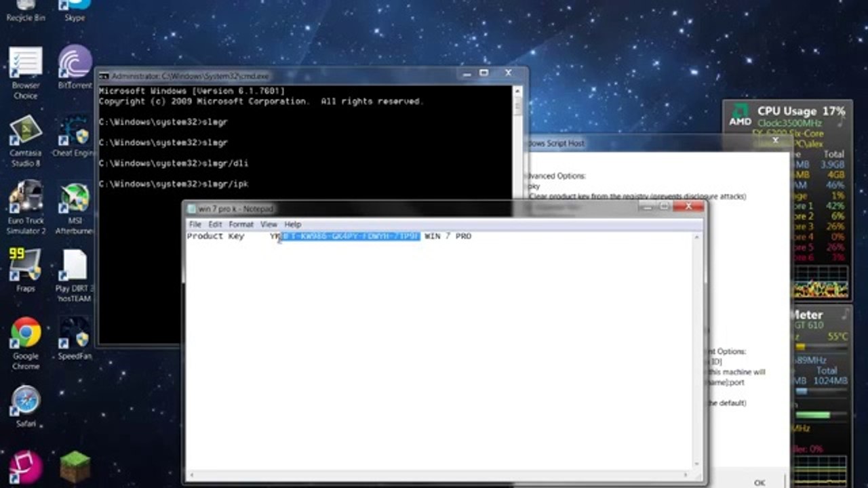Open the Play DIRT 3 desktop shortcut

tap(75, 276)
